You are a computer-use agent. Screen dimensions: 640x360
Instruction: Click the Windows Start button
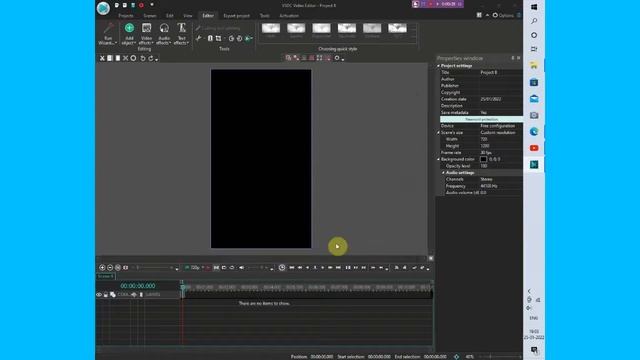click(x=534, y=7)
